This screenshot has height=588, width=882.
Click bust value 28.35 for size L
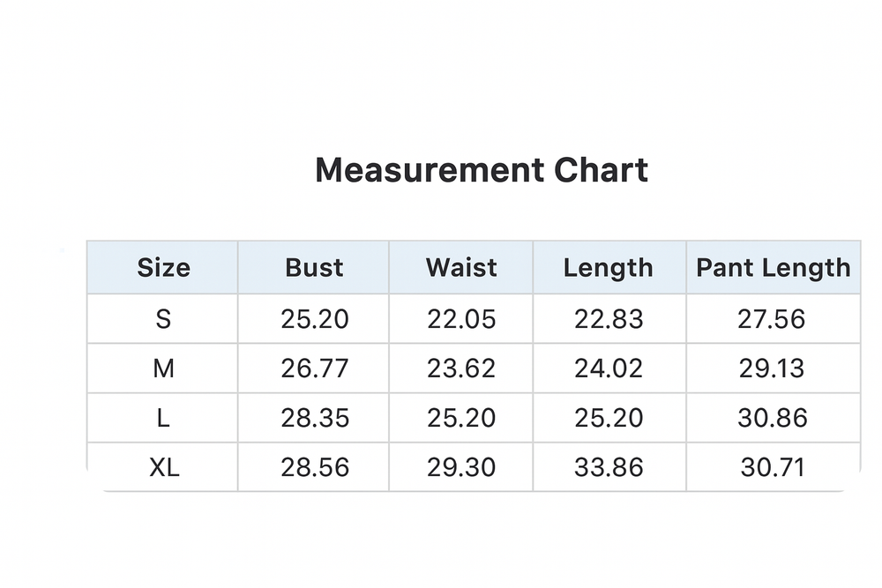point(314,418)
